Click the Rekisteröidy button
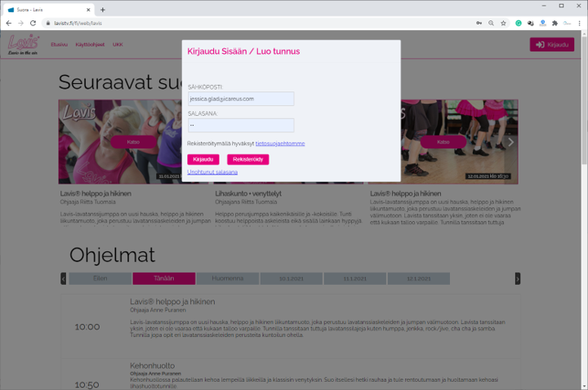588x390 pixels. coord(248,159)
